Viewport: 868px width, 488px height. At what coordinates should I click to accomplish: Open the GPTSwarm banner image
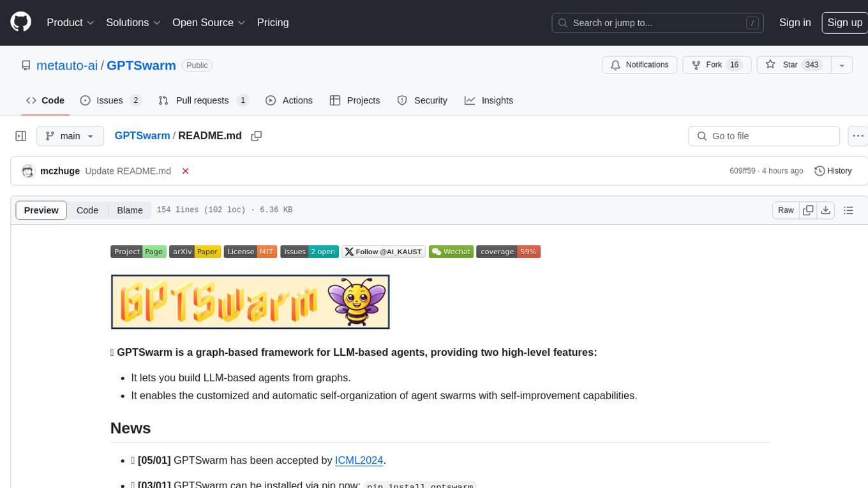(x=250, y=302)
